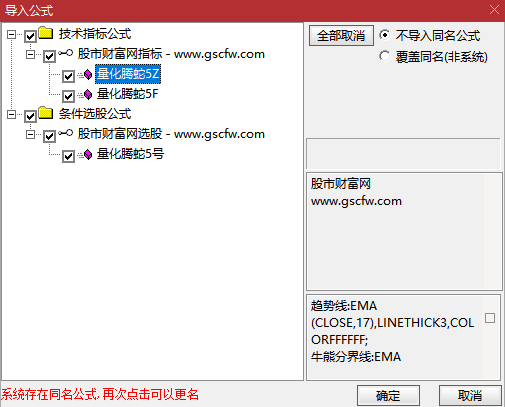
Task: Select the 覆盖同名(非系统) radio option
Action: [384, 56]
